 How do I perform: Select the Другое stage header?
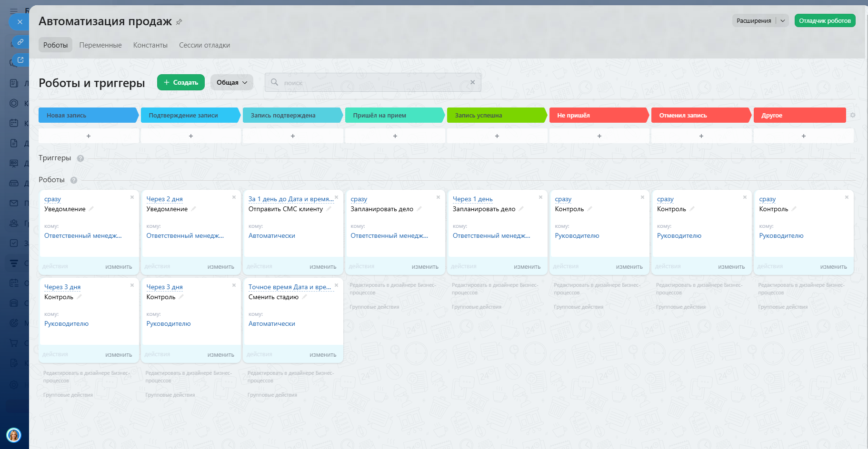[800, 115]
